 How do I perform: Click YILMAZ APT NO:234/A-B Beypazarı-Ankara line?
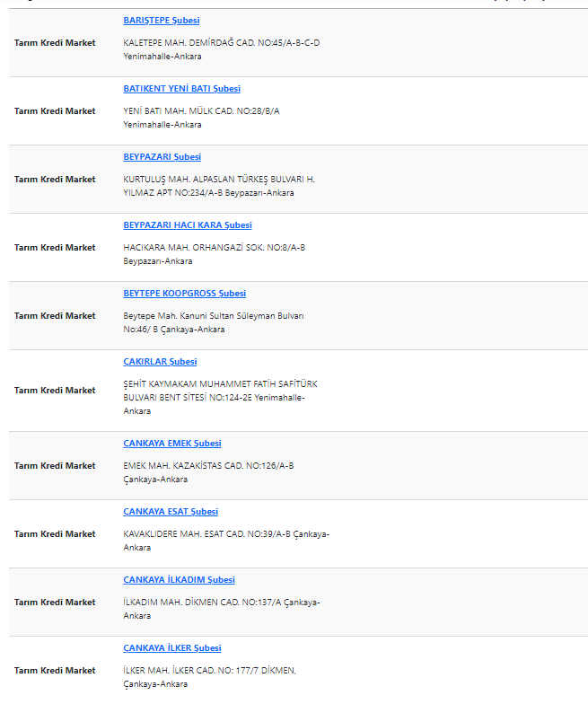(x=208, y=193)
